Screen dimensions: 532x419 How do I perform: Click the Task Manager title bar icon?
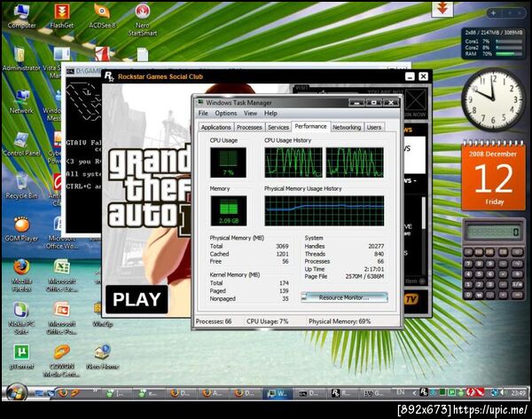pos(200,102)
